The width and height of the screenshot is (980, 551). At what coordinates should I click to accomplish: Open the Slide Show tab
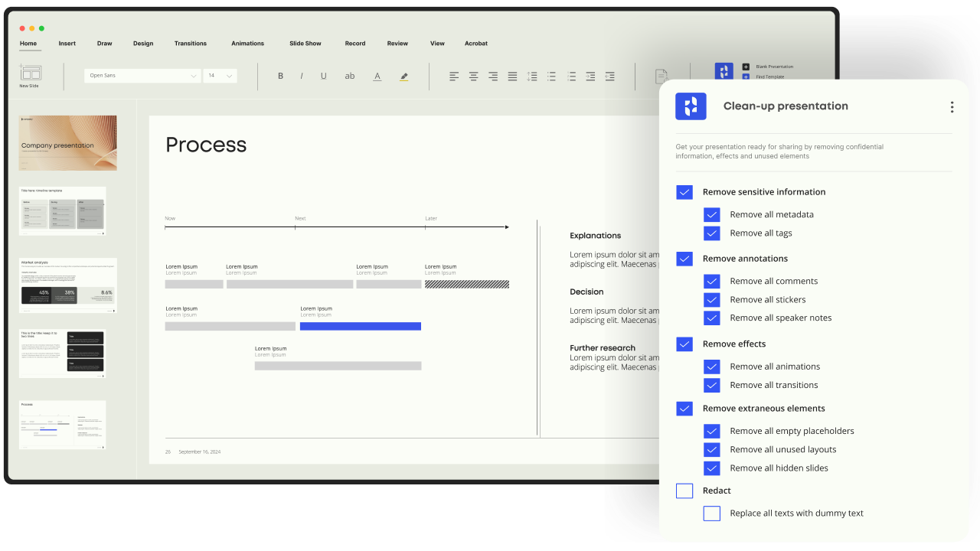point(305,44)
